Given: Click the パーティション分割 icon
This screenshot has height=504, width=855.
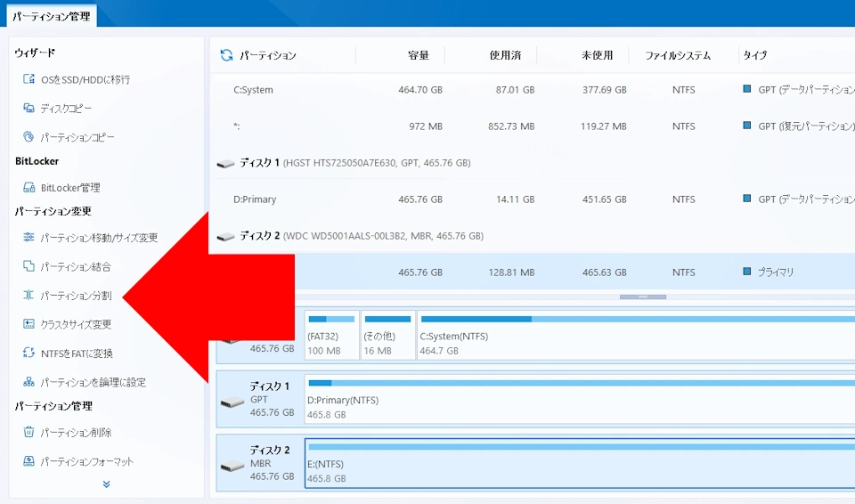Looking at the screenshot, I should pyautogui.click(x=28, y=295).
